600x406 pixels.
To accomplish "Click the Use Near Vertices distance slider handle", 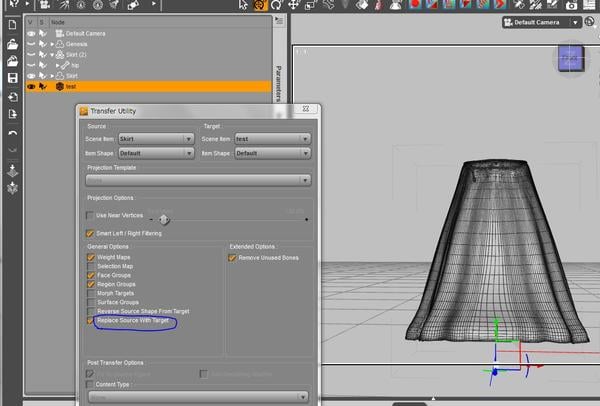I will 164,220.
